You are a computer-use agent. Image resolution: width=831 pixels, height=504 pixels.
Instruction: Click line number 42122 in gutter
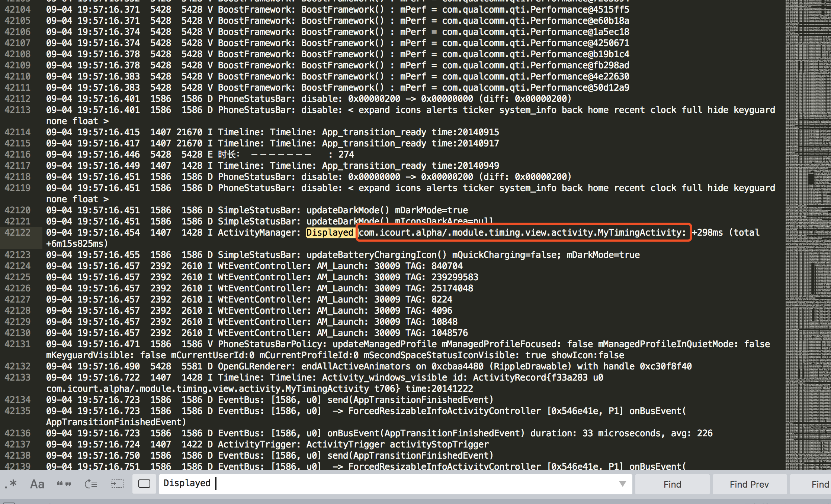pyautogui.click(x=17, y=233)
